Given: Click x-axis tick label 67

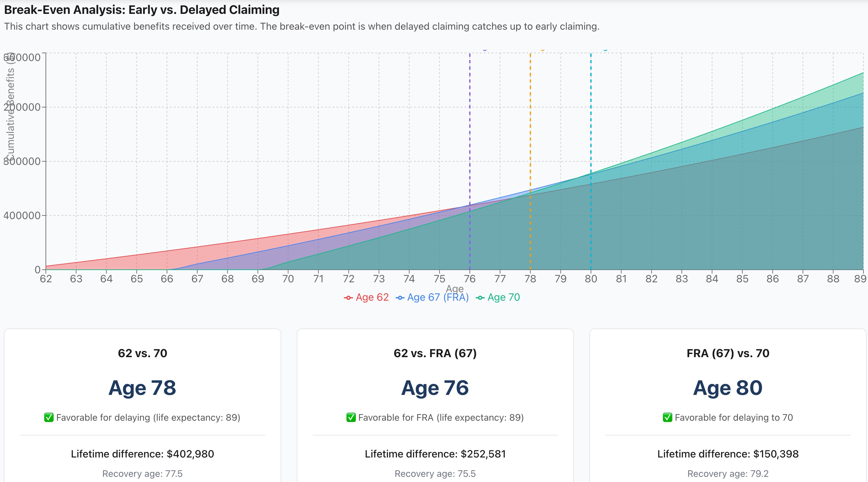Looking at the screenshot, I should [197, 279].
